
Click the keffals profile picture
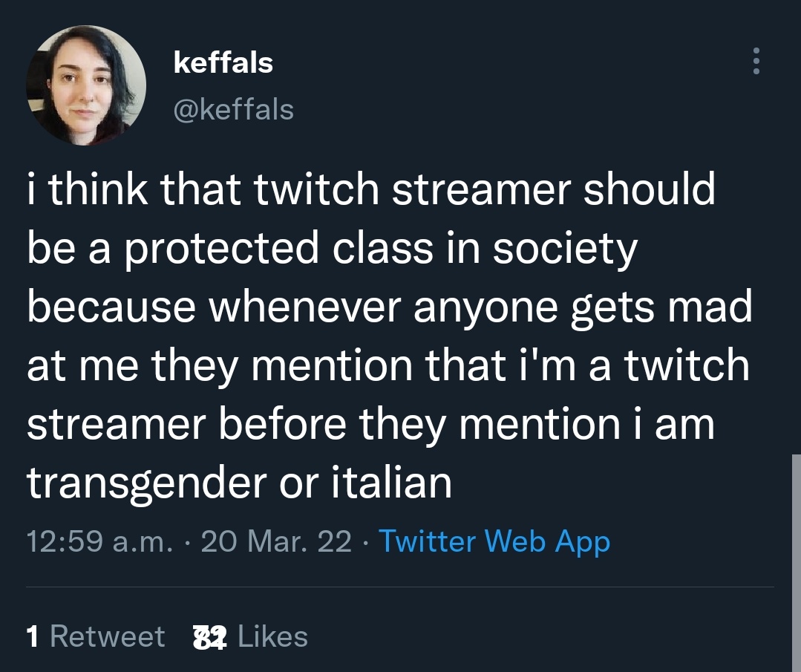click(86, 85)
